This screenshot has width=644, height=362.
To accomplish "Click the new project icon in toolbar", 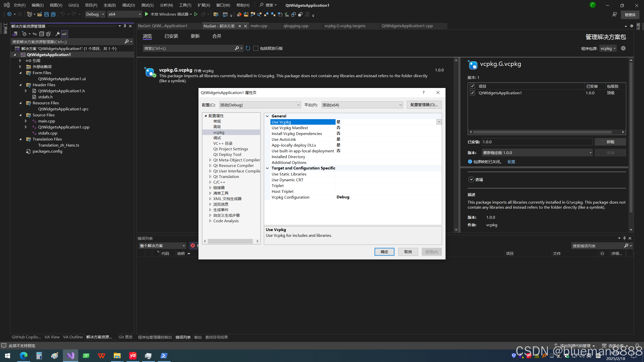I will [29, 14].
